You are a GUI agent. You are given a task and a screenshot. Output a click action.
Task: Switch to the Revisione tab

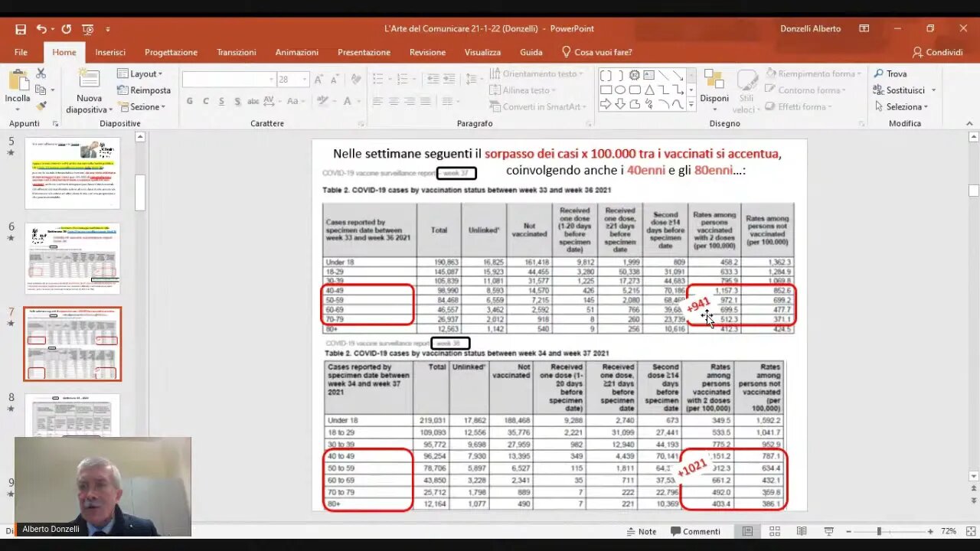[x=427, y=52]
